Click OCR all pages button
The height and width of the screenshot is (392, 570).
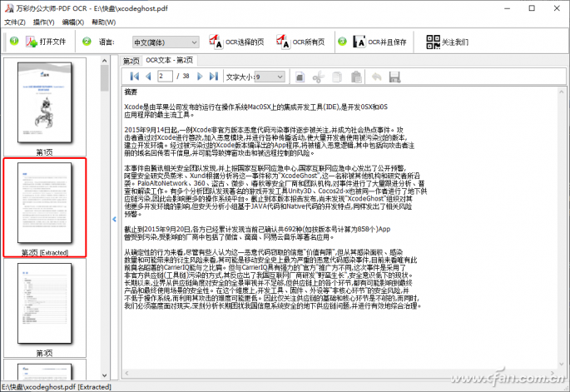tap(300, 42)
